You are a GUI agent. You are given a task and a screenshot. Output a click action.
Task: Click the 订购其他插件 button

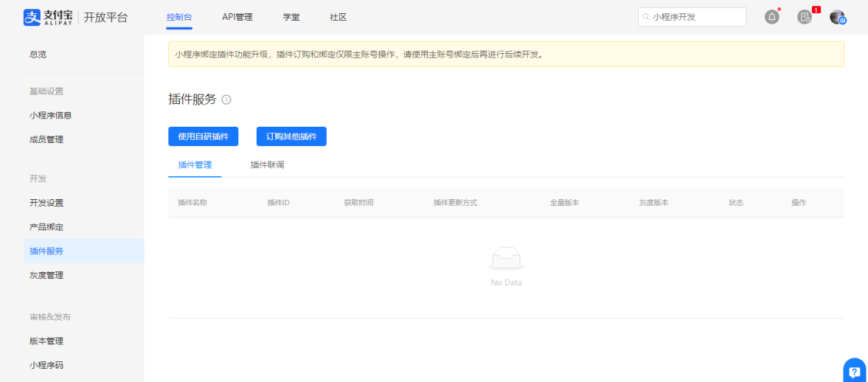(292, 136)
